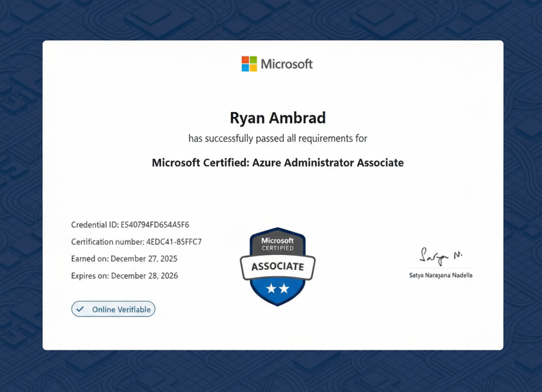Click the Earned on December 27, 2025 line
Screen dimensions: 542x392
point(124,259)
